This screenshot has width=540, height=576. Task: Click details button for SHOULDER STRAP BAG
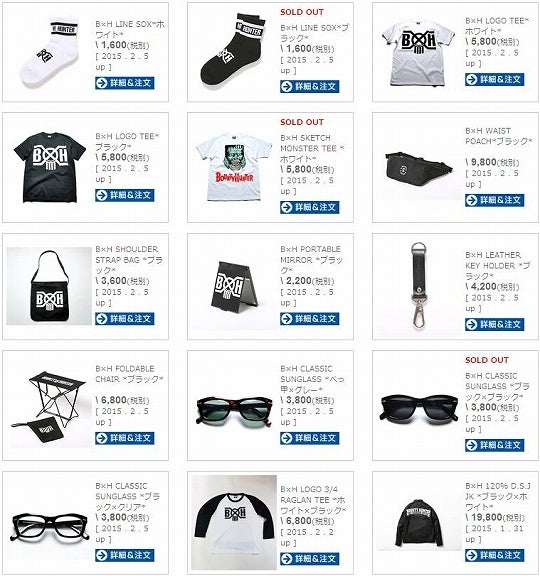(125, 319)
